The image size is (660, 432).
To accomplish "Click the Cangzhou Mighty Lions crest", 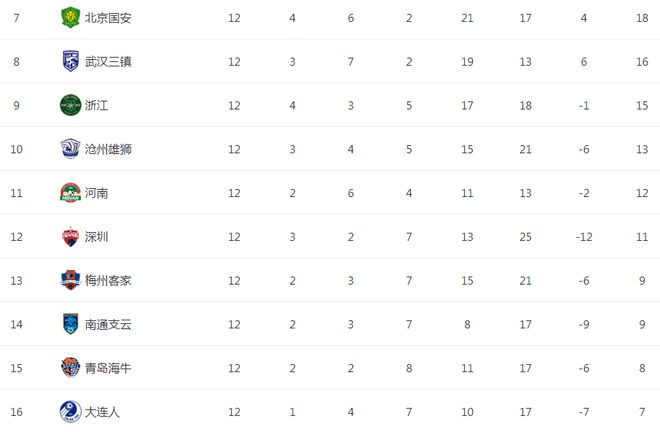I will [70, 149].
